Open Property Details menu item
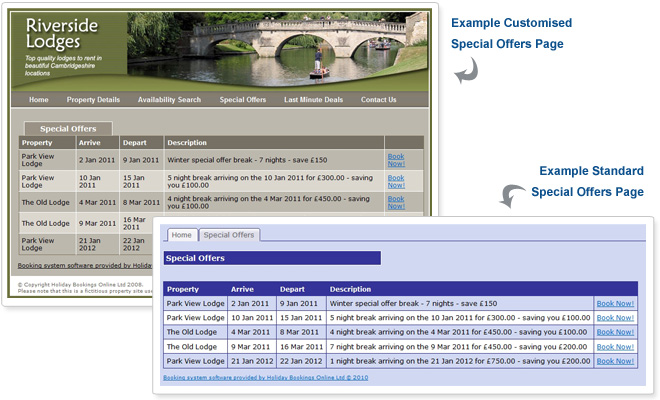 pos(93,100)
